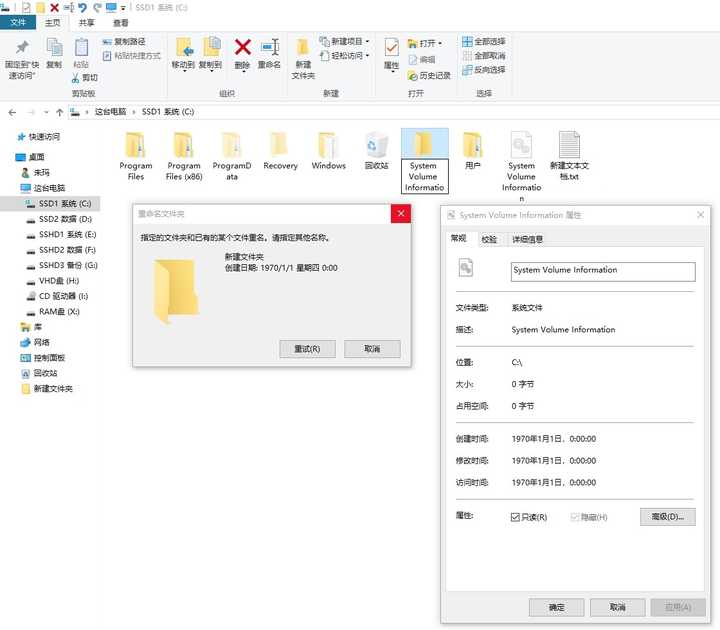Click Paste shortcut (粘贴快捷方式) in ribbon
The image size is (720, 630).
click(x=131, y=56)
